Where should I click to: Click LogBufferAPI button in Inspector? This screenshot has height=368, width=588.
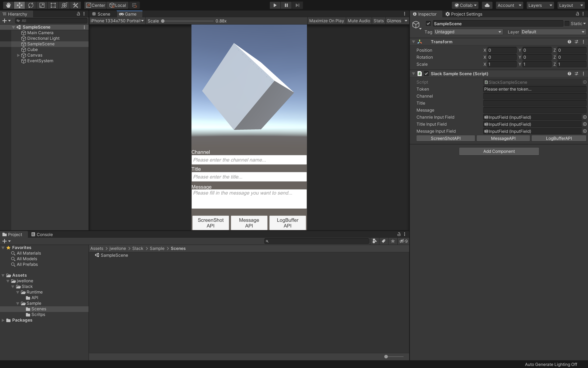coord(559,138)
